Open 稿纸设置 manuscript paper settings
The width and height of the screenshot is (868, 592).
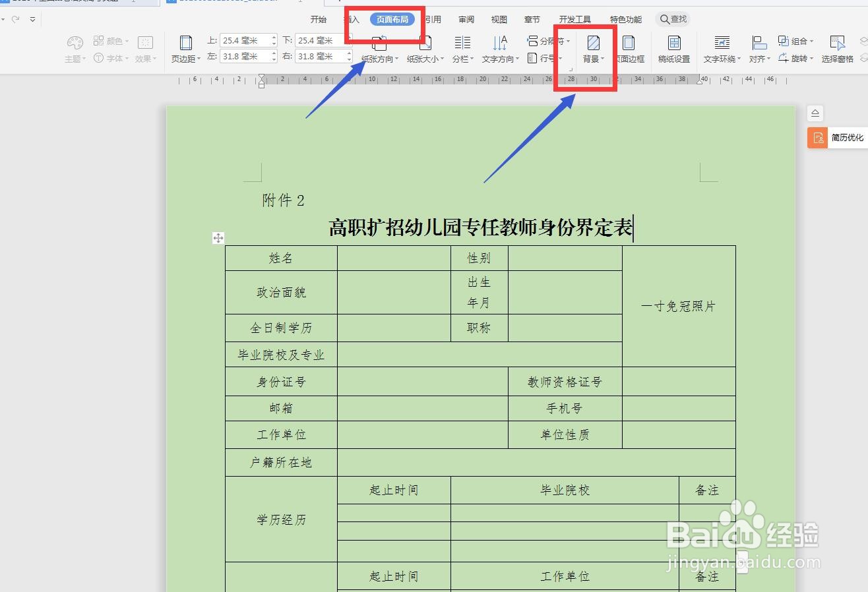674,49
